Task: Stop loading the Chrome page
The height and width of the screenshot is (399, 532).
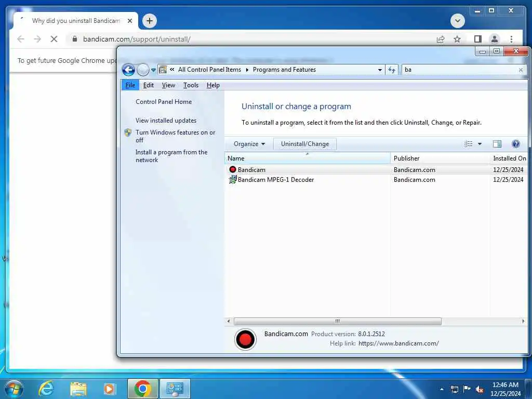Action: click(x=54, y=39)
